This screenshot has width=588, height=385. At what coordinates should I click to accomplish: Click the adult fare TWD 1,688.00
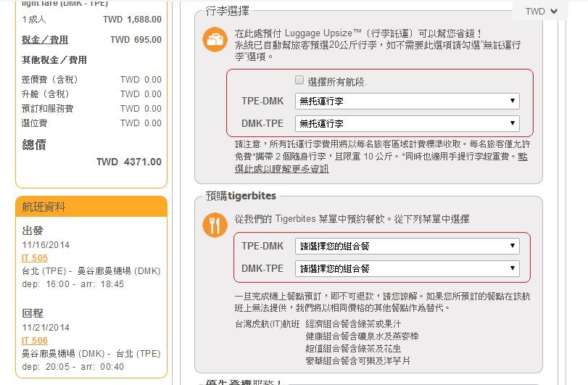pyautogui.click(x=133, y=20)
